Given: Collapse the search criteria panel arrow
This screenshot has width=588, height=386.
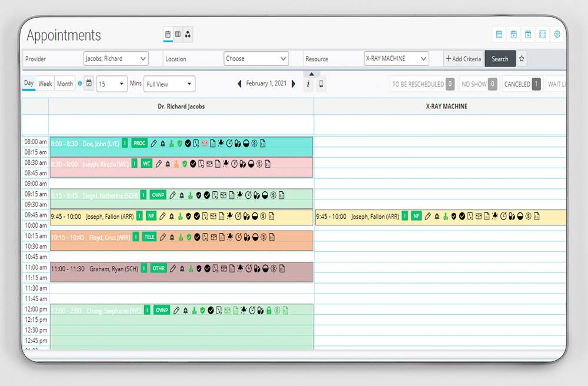Looking at the screenshot, I should click(312, 74).
